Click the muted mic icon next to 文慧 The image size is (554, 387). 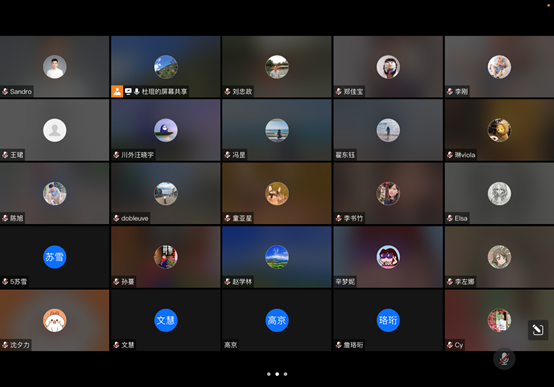116,345
